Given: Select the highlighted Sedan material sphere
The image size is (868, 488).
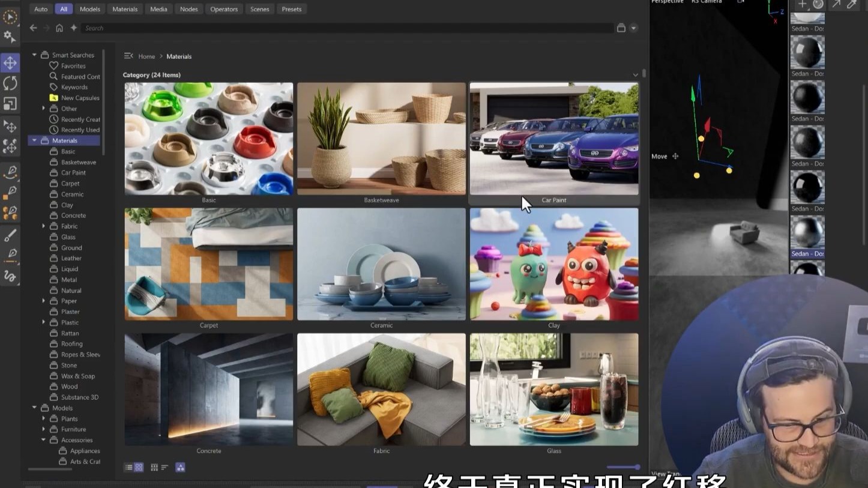Looking at the screenshot, I should 807,232.
